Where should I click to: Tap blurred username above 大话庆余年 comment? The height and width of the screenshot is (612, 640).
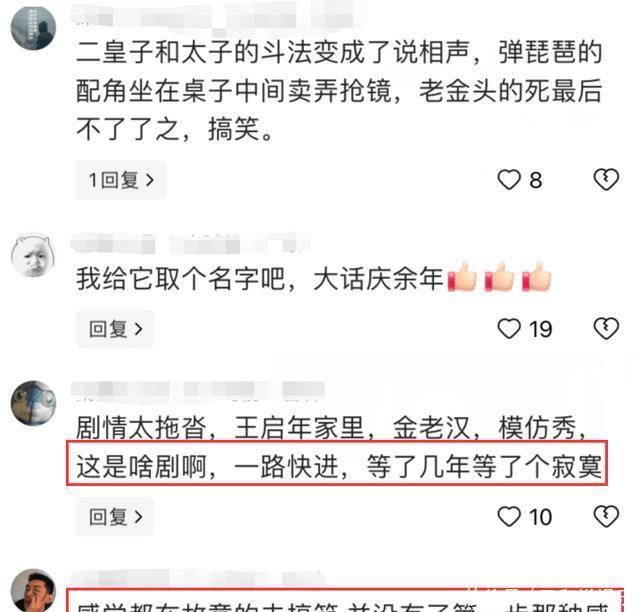tap(190, 244)
